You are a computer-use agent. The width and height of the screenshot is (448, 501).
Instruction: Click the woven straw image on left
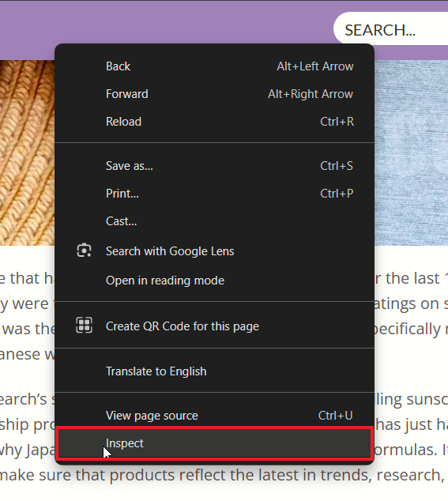(27, 153)
